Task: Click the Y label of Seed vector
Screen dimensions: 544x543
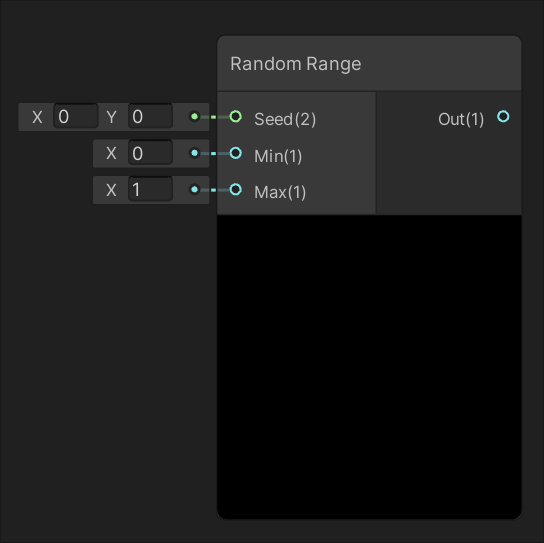Action: coord(111,117)
